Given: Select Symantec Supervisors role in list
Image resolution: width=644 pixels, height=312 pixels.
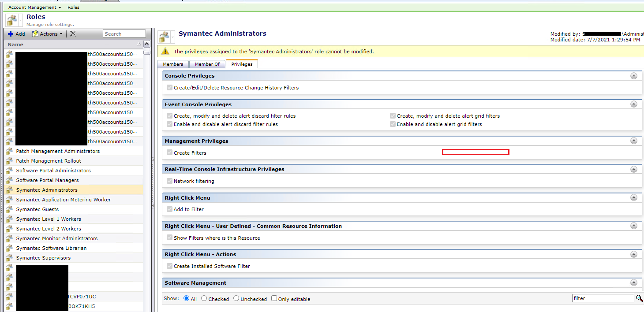Looking at the screenshot, I should [43, 258].
